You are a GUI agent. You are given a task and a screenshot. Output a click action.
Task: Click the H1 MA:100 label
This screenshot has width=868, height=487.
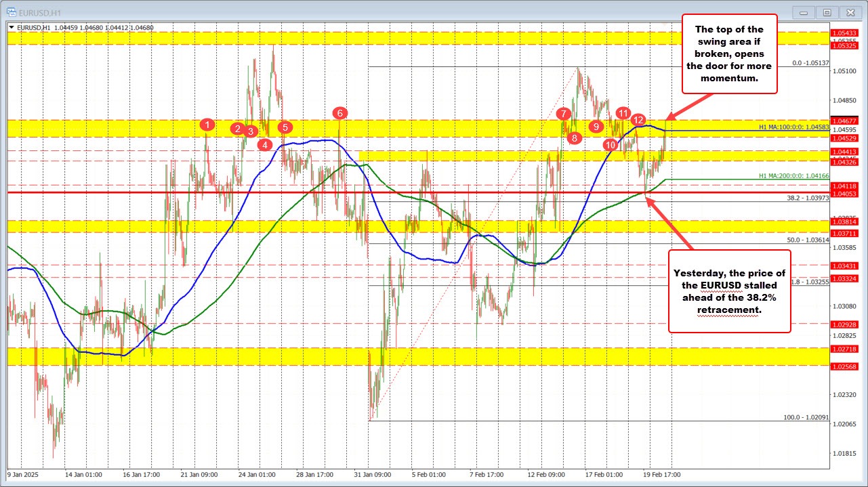(793, 127)
